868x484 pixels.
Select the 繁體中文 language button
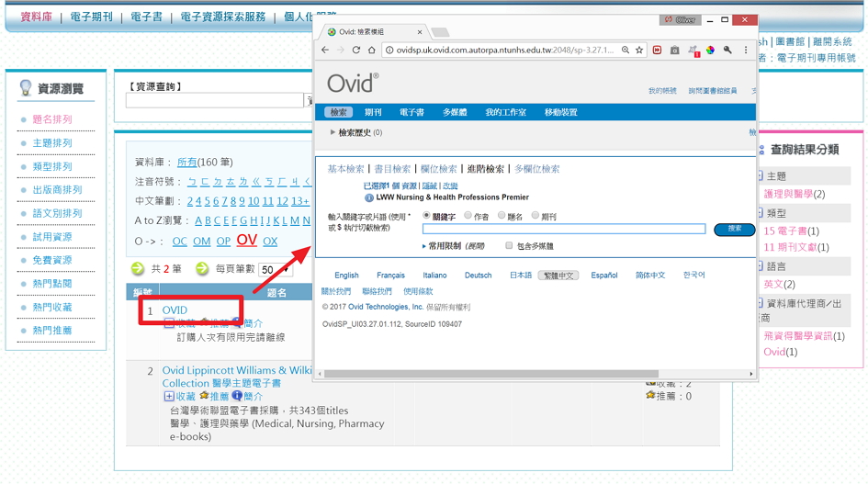click(x=558, y=276)
